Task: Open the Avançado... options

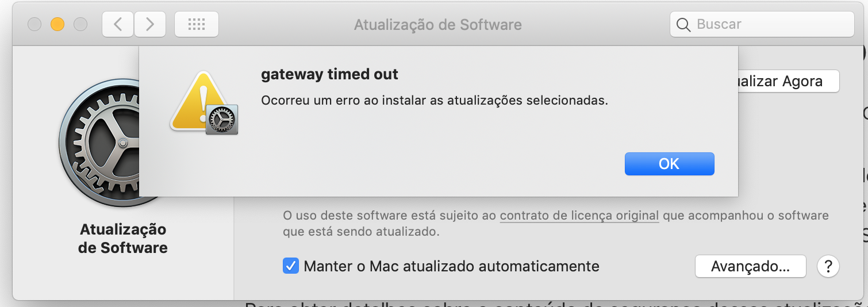Action: (x=750, y=266)
